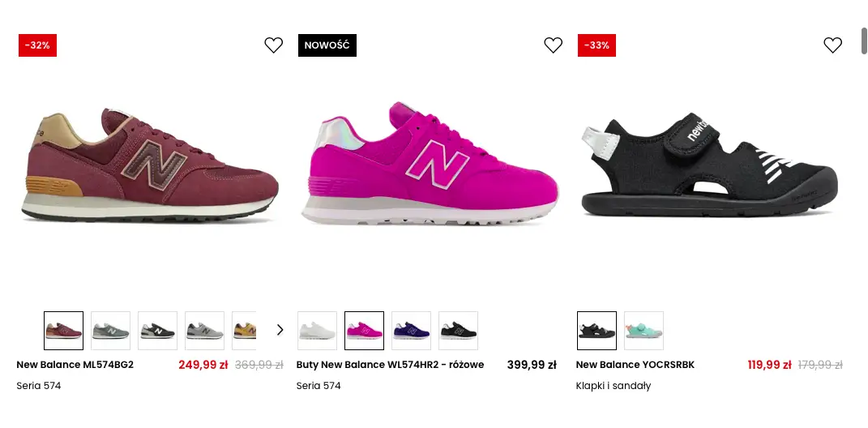Select the white WL574 color variant
This screenshot has width=868, height=428.
point(317,331)
